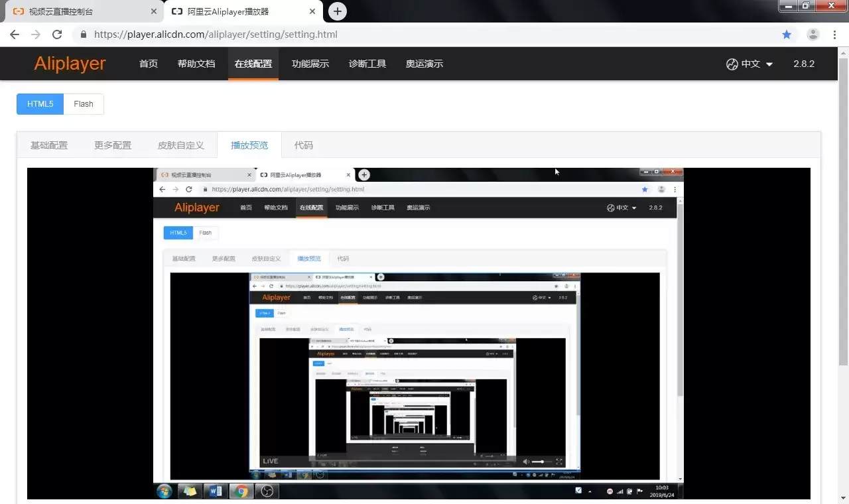Open the Chrome profile avatar icon

click(x=813, y=34)
